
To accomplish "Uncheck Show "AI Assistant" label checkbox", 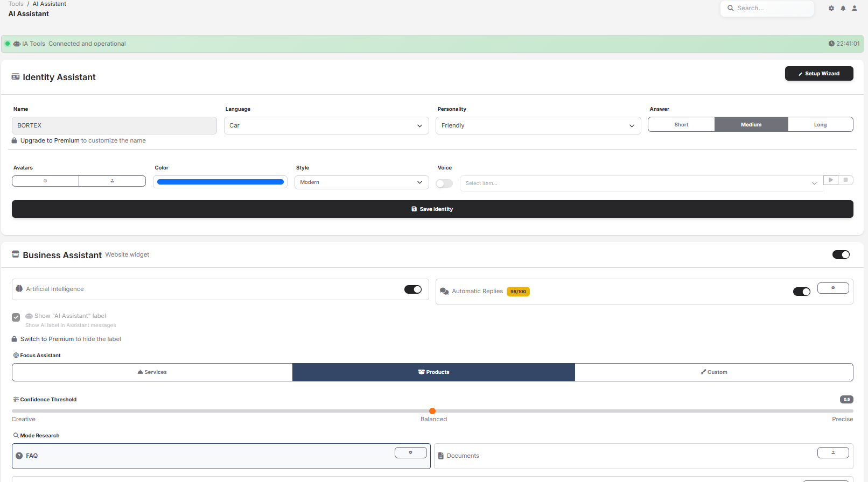I will (16, 317).
